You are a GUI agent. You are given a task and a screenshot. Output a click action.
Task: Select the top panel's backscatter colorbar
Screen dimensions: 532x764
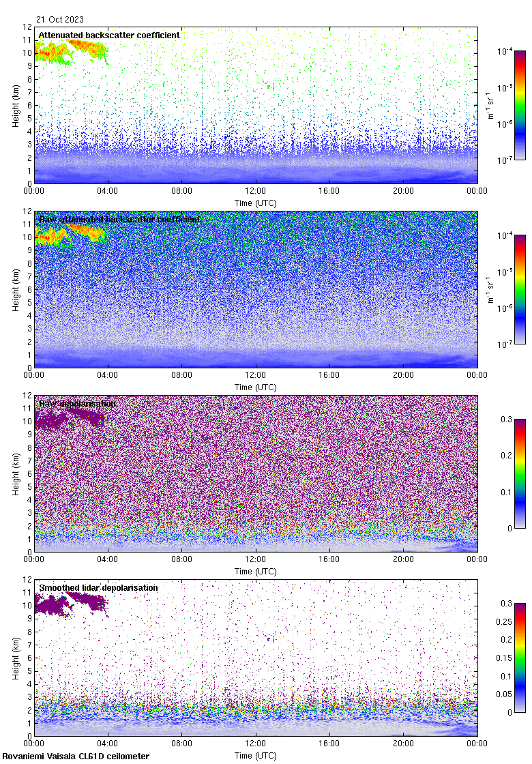pos(520,105)
